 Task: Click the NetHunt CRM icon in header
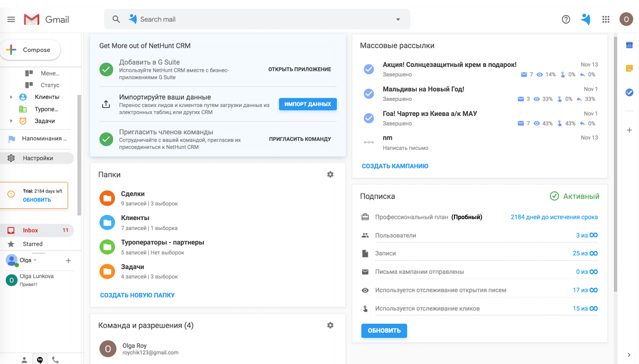(x=586, y=19)
